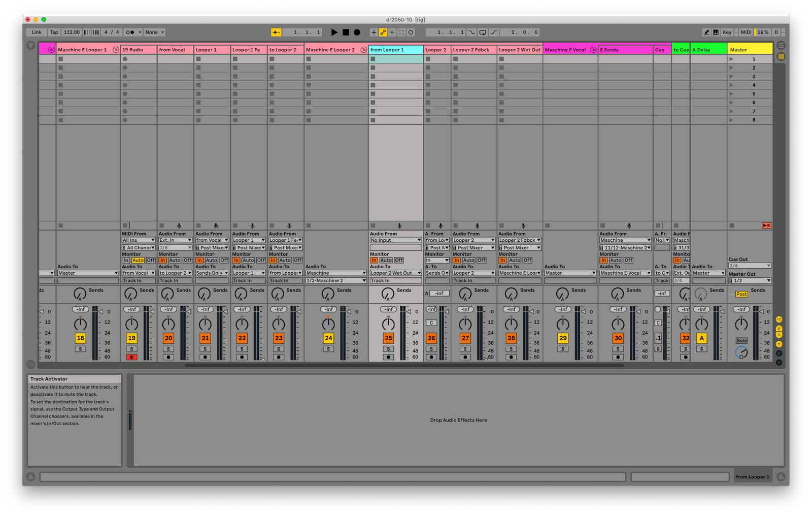
Task: Select the from Looper 1 track header
Action: (395, 50)
